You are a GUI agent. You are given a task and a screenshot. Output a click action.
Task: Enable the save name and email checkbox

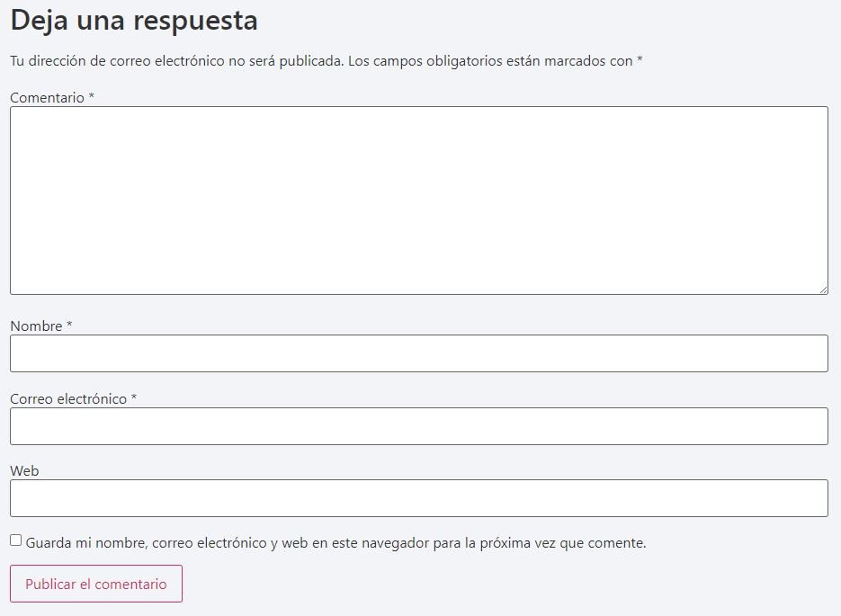[x=16, y=540]
